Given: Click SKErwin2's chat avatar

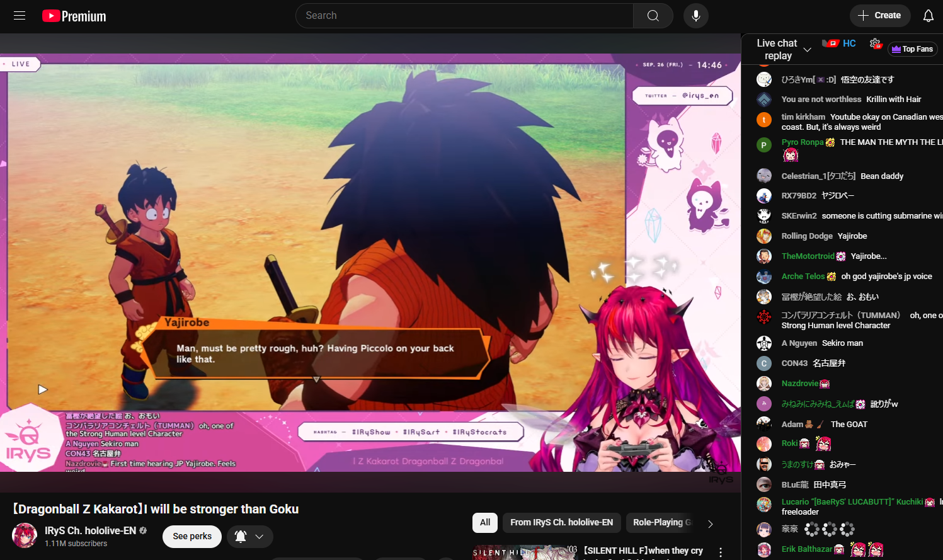Looking at the screenshot, I should 764,216.
